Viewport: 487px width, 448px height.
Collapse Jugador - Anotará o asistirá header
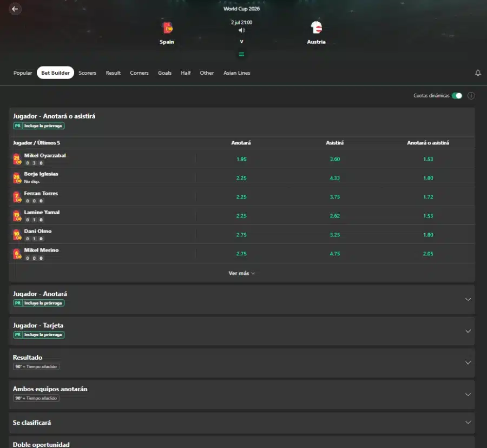click(x=242, y=122)
